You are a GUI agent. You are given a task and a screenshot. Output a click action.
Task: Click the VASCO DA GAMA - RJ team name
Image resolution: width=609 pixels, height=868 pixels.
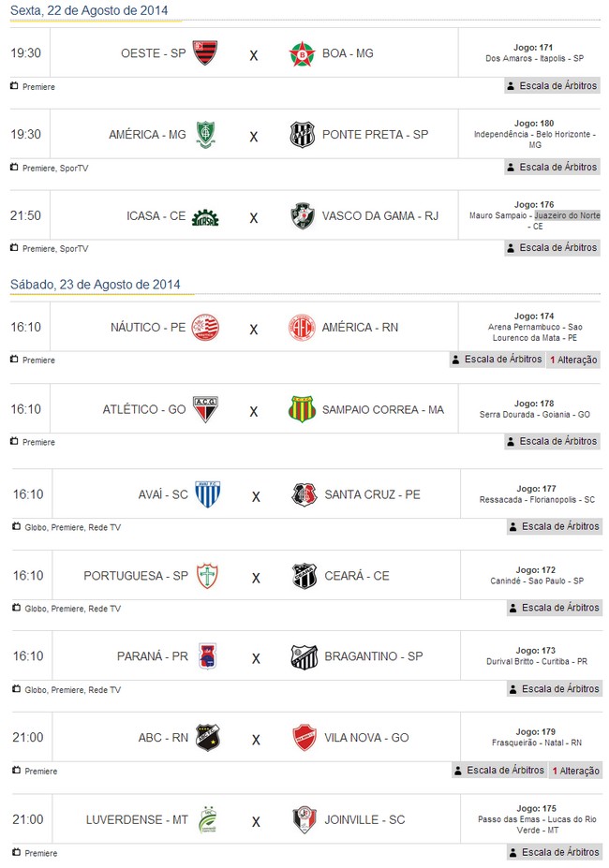coord(379,215)
